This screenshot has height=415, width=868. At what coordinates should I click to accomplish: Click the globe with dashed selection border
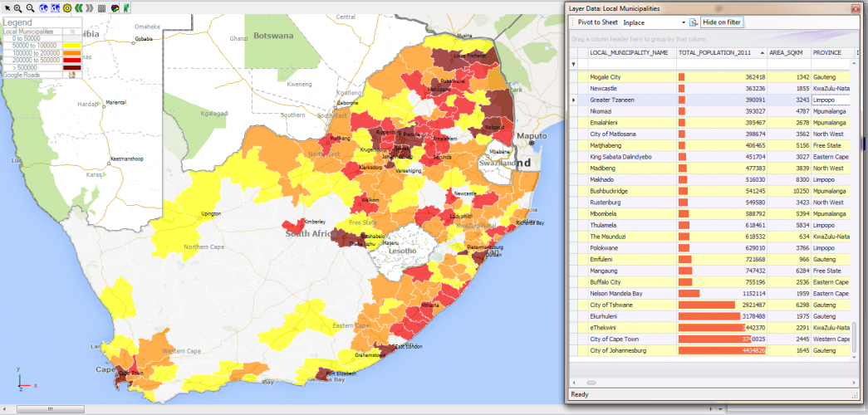(x=55, y=8)
